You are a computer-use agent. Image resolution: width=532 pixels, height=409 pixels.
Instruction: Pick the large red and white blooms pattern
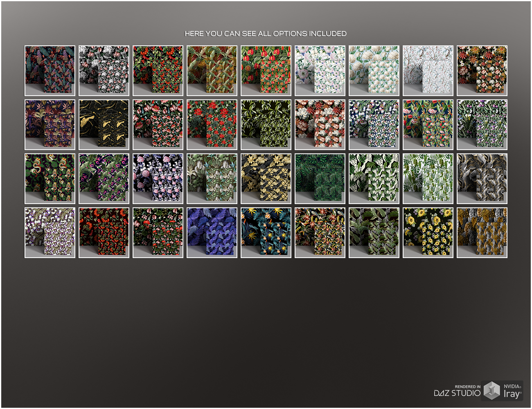click(x=320, y=125)
